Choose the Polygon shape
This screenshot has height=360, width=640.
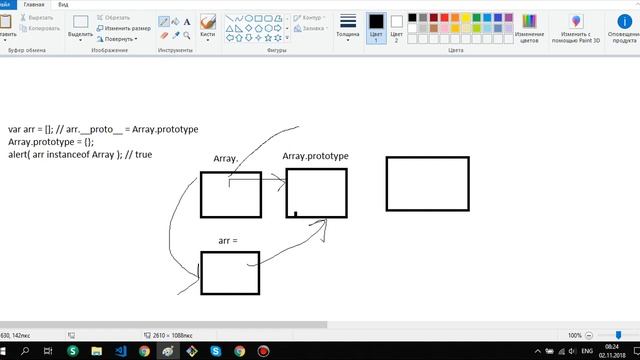[x=278, y=18]
